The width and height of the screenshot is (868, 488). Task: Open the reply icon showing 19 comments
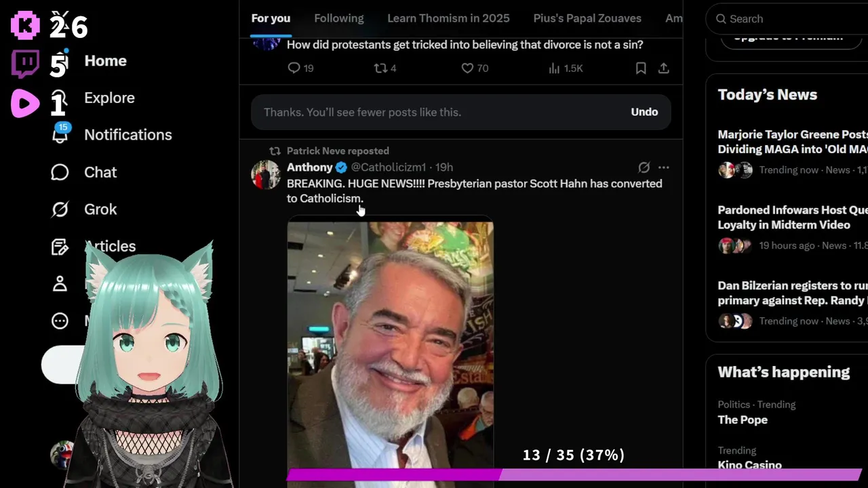(x=294, y=68)
